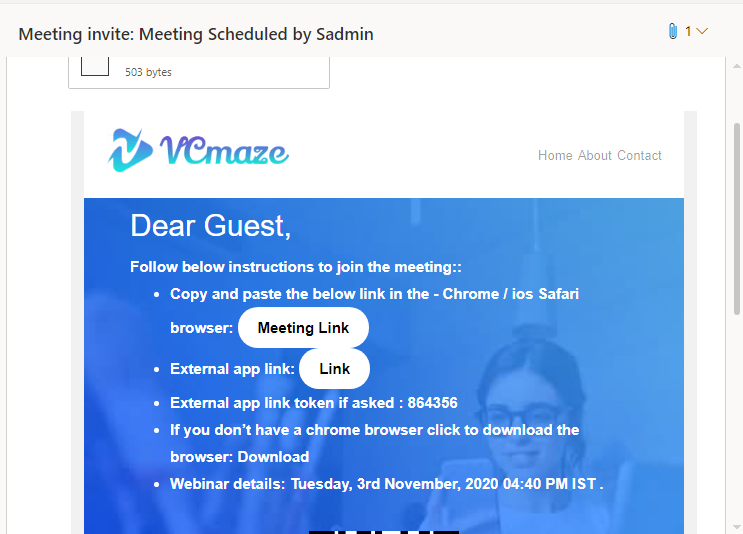This screenshot has width=743, height=534.
Task: Open the VCmaze logo
Action: (198, 150)
